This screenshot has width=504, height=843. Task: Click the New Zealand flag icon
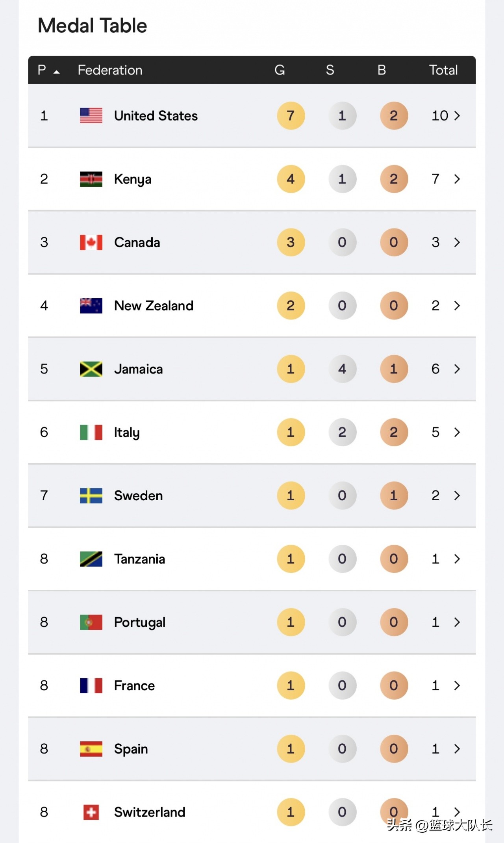point(91,306)
